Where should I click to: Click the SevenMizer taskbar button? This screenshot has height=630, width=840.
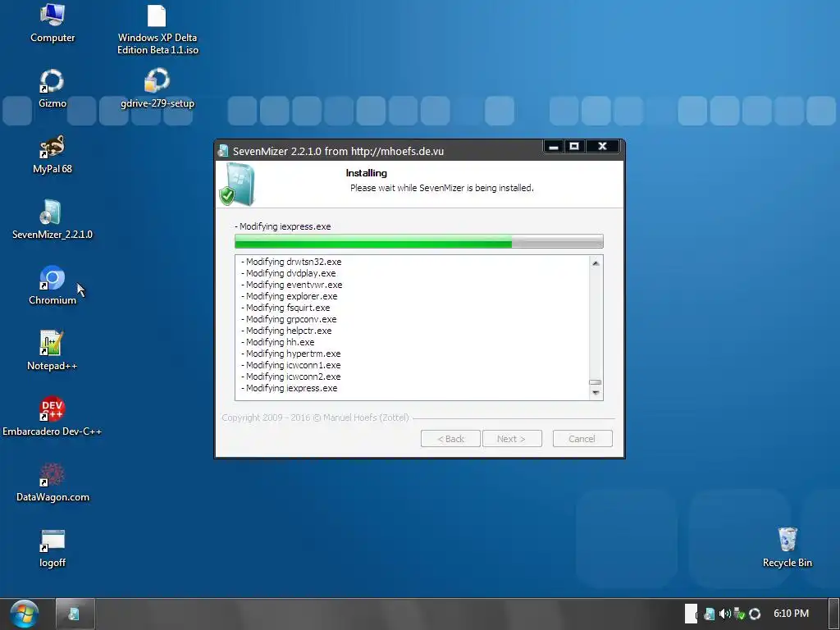tap(75, 614)
